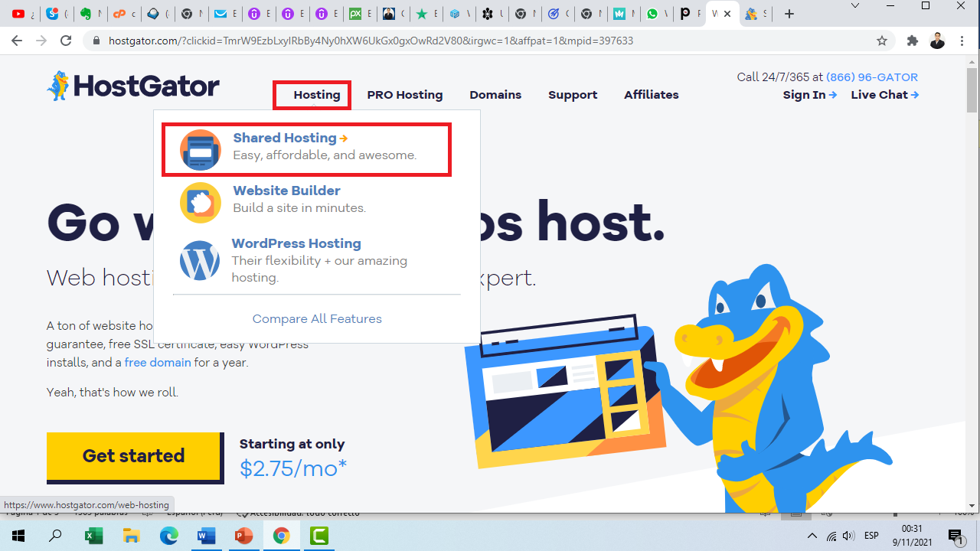This screenshot has width=980, height=551.
Task: Click the Sign In link
Action: (x=809, y=95)
